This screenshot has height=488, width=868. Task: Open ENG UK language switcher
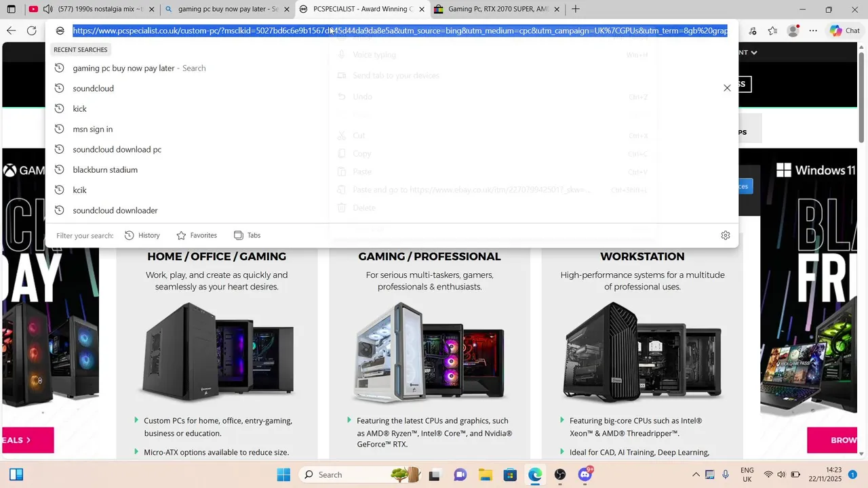pyautogui.click(x=747, y=474)
